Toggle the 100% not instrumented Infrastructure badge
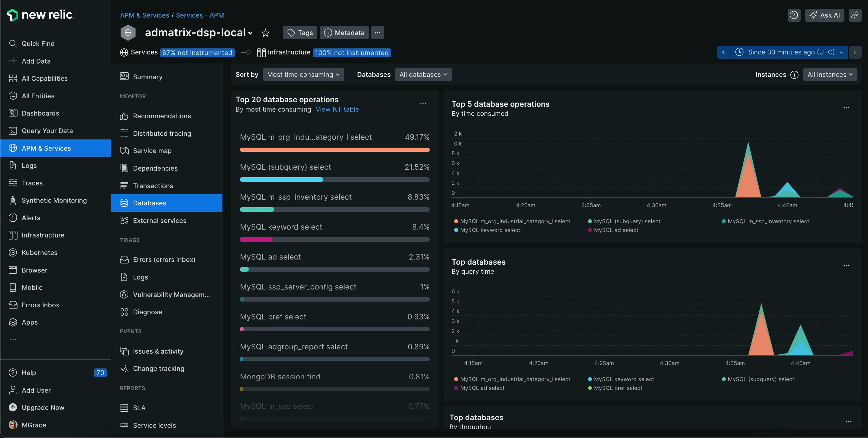 pos(352,53)
